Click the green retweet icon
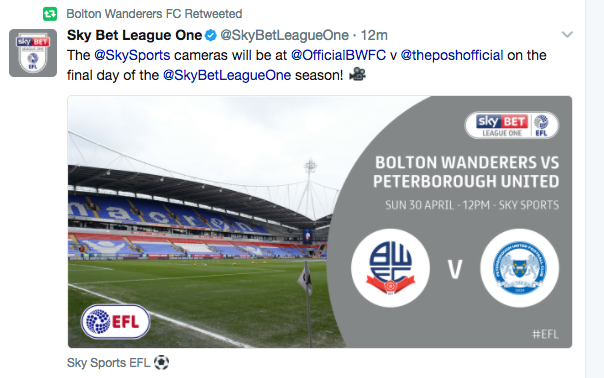 point(50,14)
